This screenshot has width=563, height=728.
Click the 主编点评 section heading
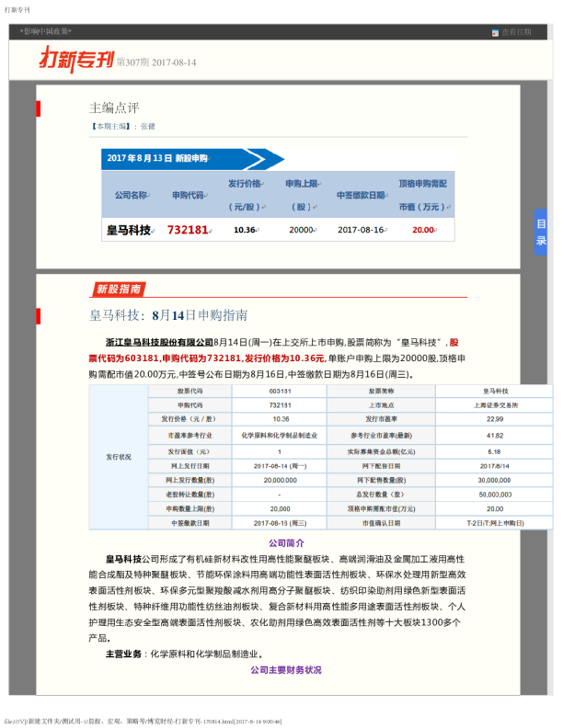(114, 108)
